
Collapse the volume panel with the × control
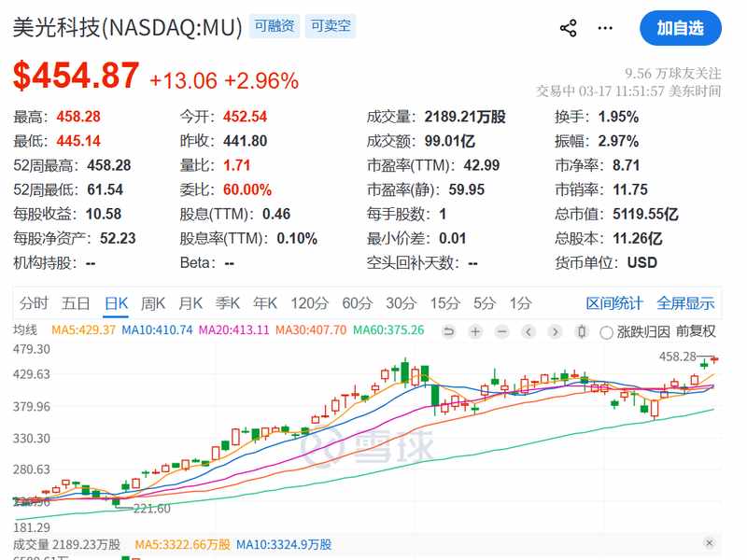[x=709, y=543]
